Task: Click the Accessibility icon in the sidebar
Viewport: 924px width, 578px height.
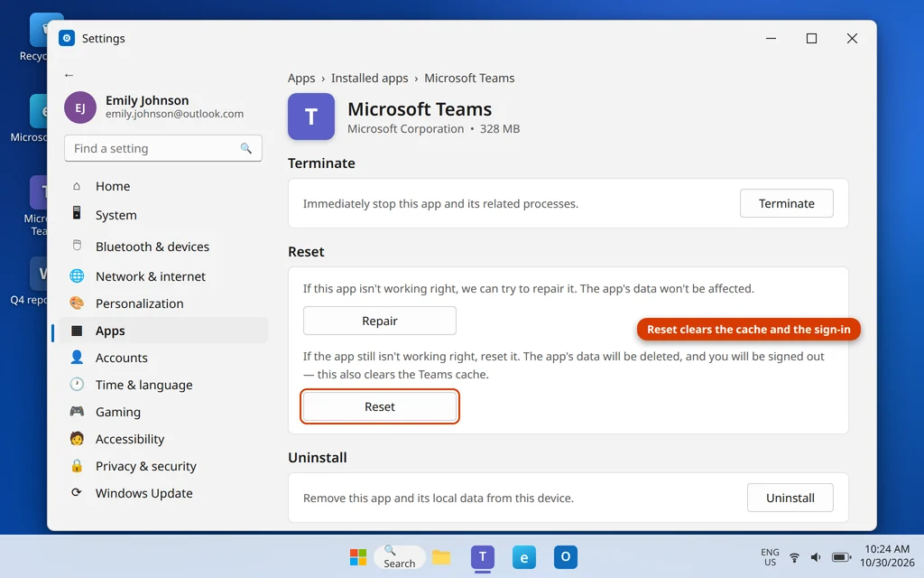Action: [77, 438]
